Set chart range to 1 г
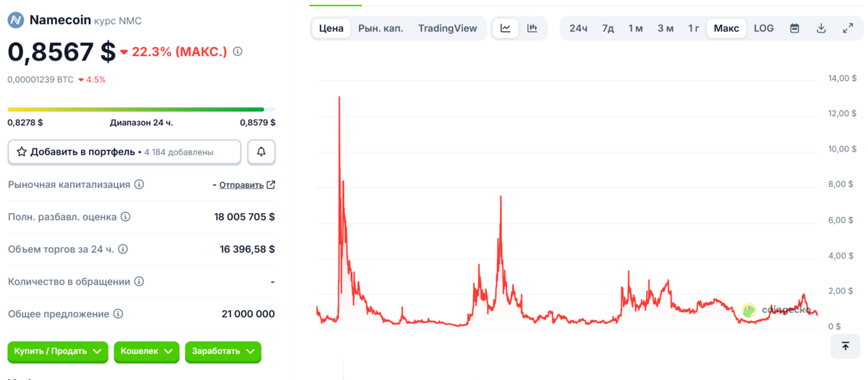Image resolution: width=868 pixels, height=380 pixels. click(694, 28)
